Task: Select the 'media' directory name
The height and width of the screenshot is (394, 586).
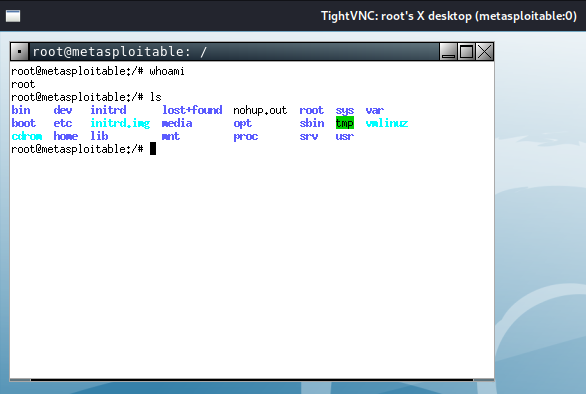Action: 177,123
